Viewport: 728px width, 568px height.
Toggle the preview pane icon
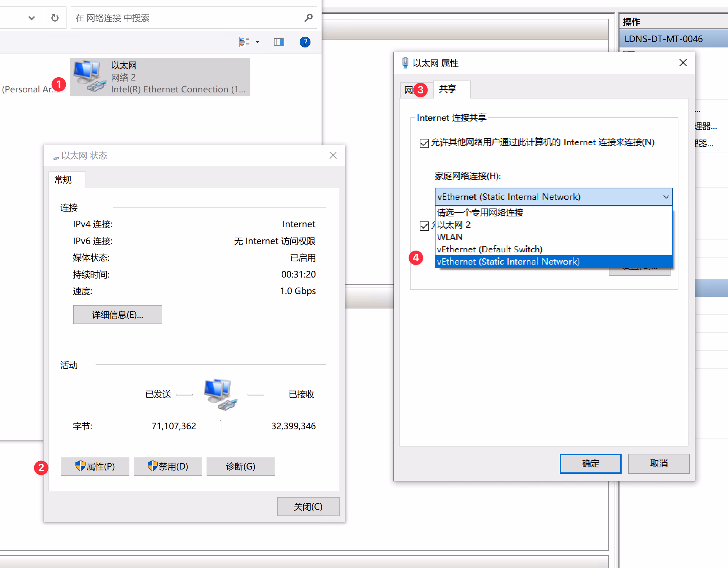279,42
